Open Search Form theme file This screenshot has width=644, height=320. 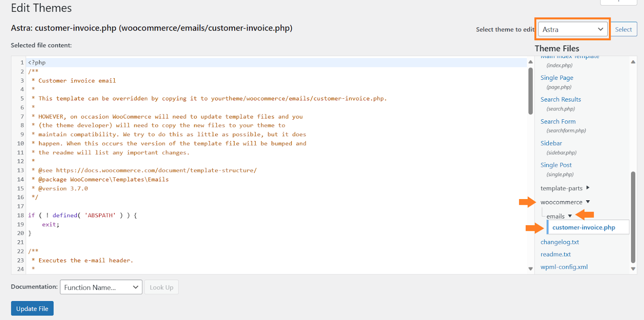558,121
